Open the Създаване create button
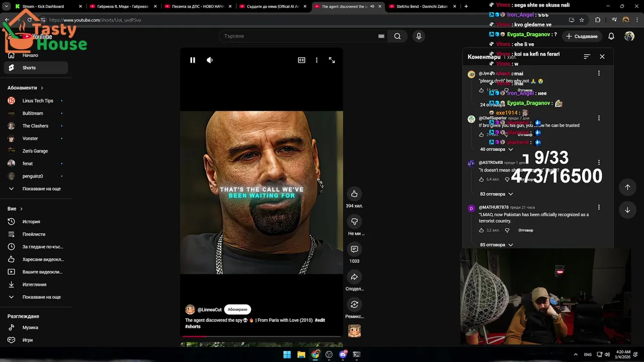644x362 pixels. click(x=582, y=36)
